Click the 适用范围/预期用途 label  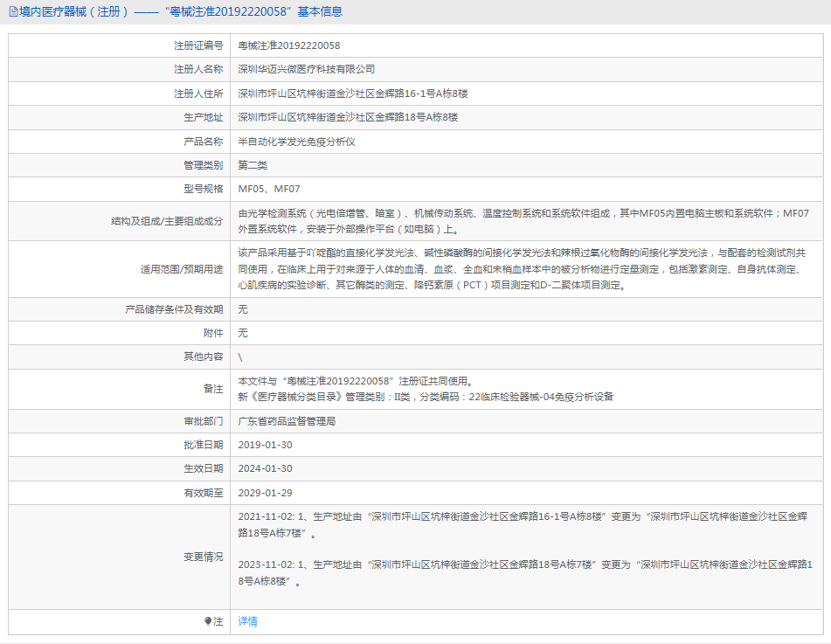[x=182, y=269]
